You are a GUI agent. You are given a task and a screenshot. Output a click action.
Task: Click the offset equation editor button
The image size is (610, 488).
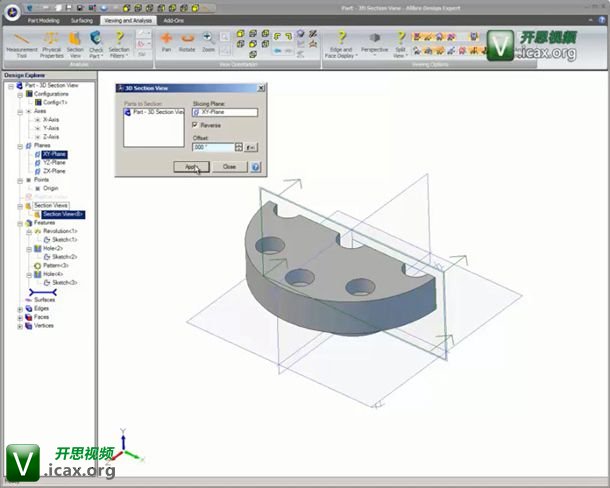tap(251, 147)
